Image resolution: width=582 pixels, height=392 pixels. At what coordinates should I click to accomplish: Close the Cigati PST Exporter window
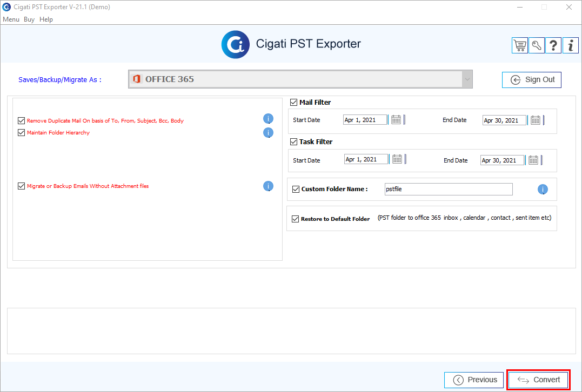click(568, 7)
